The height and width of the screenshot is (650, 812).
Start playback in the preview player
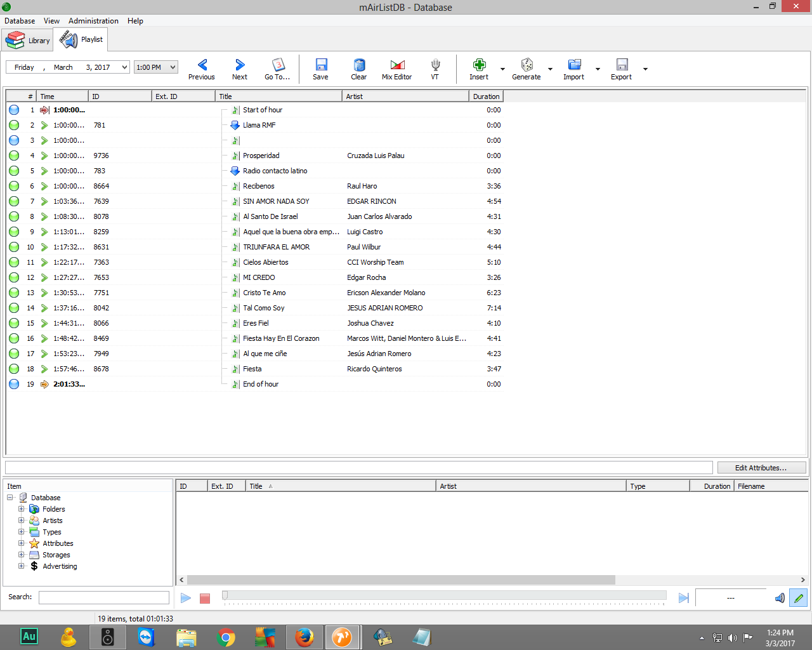tap(186, 598)
